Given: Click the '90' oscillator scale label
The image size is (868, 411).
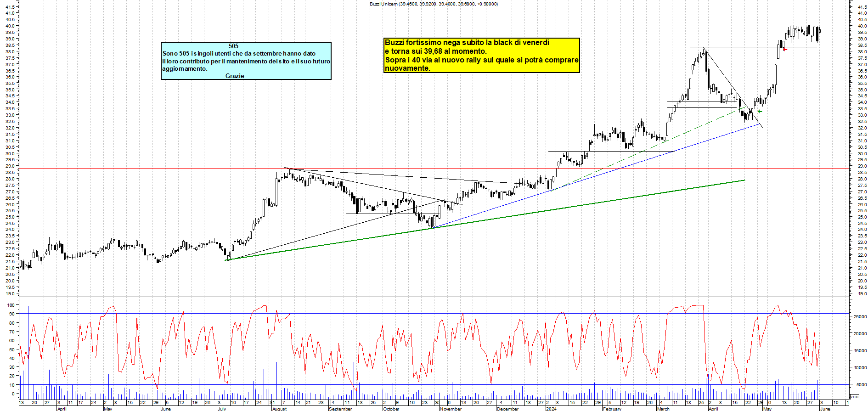Looking at the screenshot, I should [11, 314].
